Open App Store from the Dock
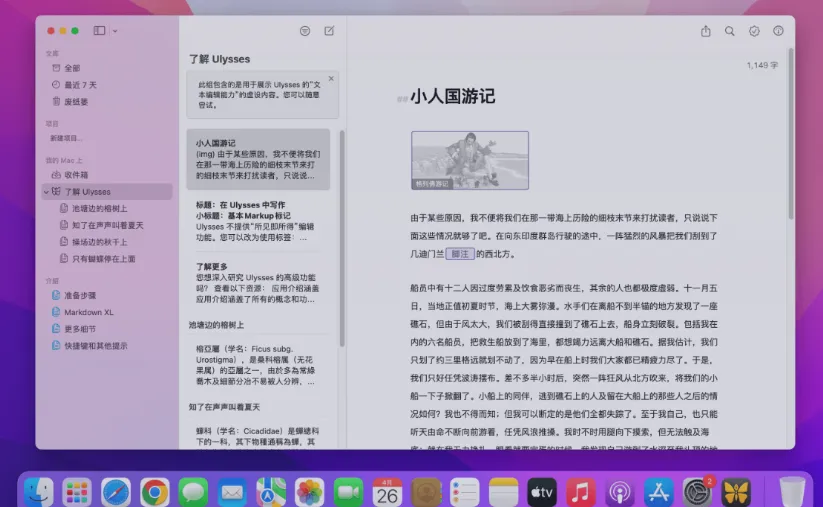This screenshot has height=507, width=823. click(x=658, y=492)
